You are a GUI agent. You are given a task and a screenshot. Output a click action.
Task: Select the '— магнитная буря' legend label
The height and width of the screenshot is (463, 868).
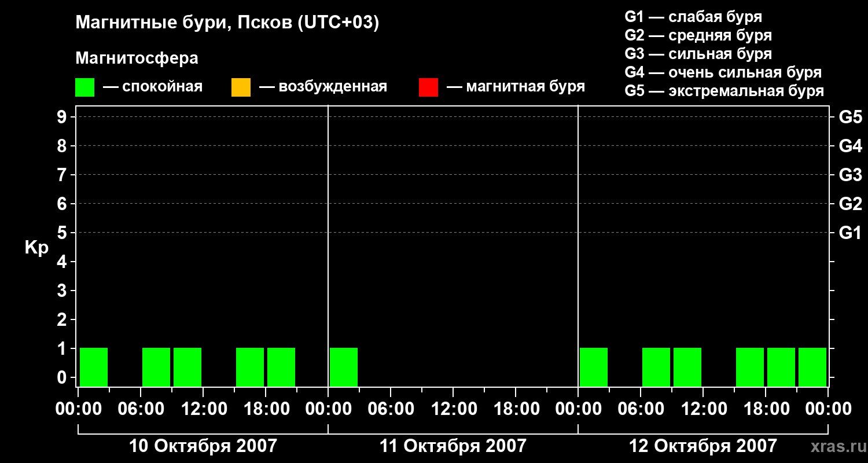(x=516, y=87)
